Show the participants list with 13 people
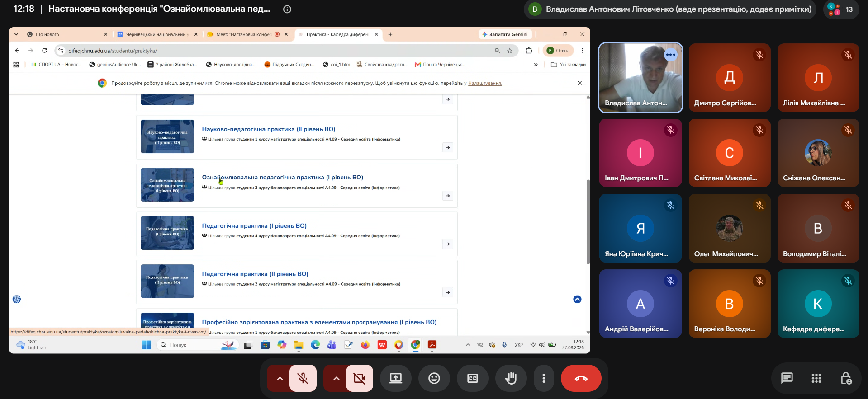Screen dimensions: 868x399 pyautogui.click(x=840, y=9)
